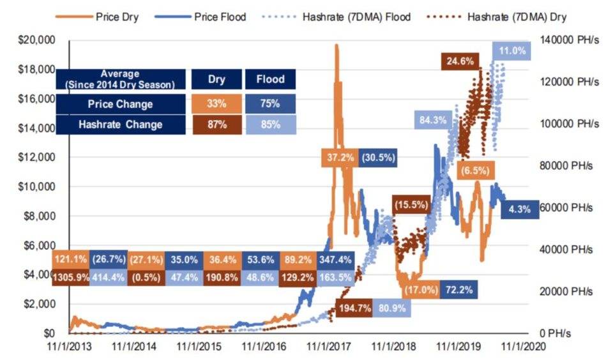Select the Hashrate (7DMA) Dry legend entry

497,17
